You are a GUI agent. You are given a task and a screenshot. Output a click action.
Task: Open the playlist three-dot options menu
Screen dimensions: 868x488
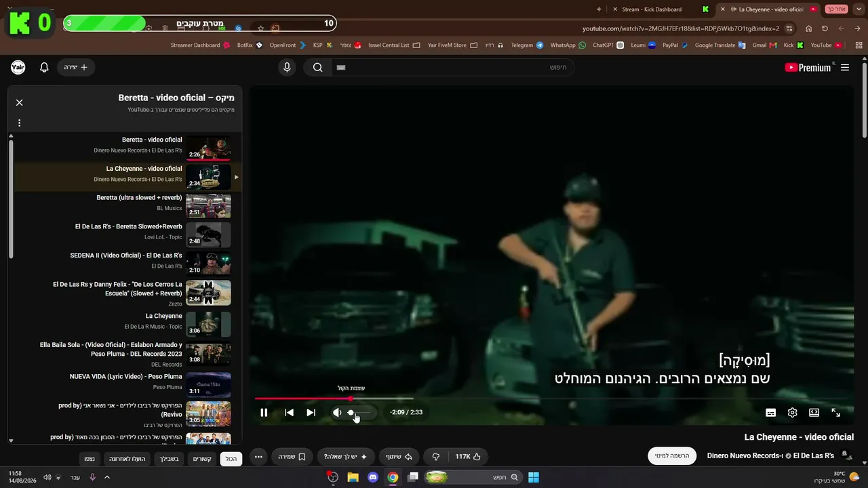point(19,123)
